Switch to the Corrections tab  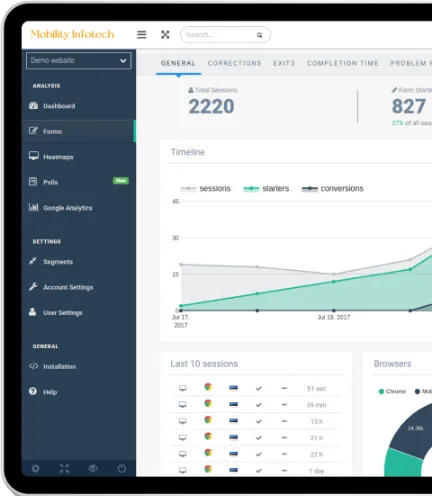pyautogui.click(x=235, y=63)
